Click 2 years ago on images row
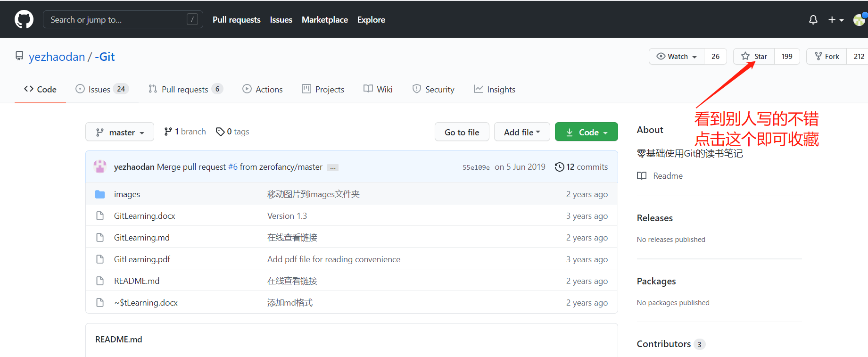868x357 pixels. click(587, 194)
